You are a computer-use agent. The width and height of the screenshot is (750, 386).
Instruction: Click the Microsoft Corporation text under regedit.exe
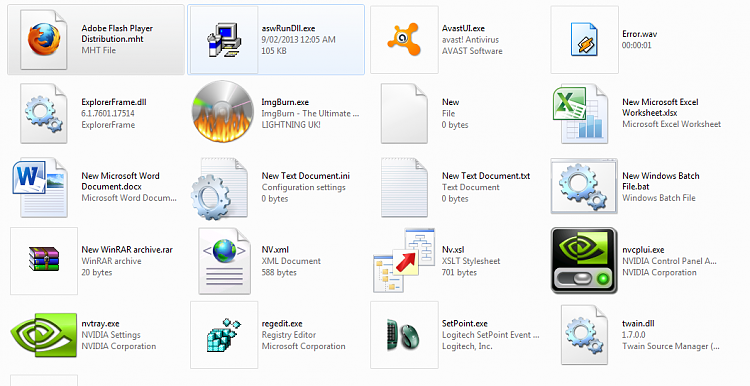[303, 346]
